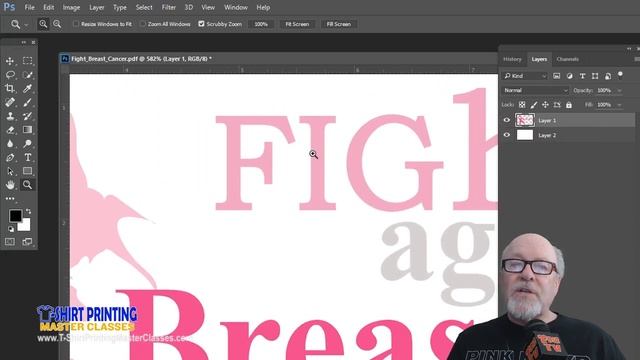640x360 pixels.
Task: Select the Quick Selection tool
Action: 27,75
